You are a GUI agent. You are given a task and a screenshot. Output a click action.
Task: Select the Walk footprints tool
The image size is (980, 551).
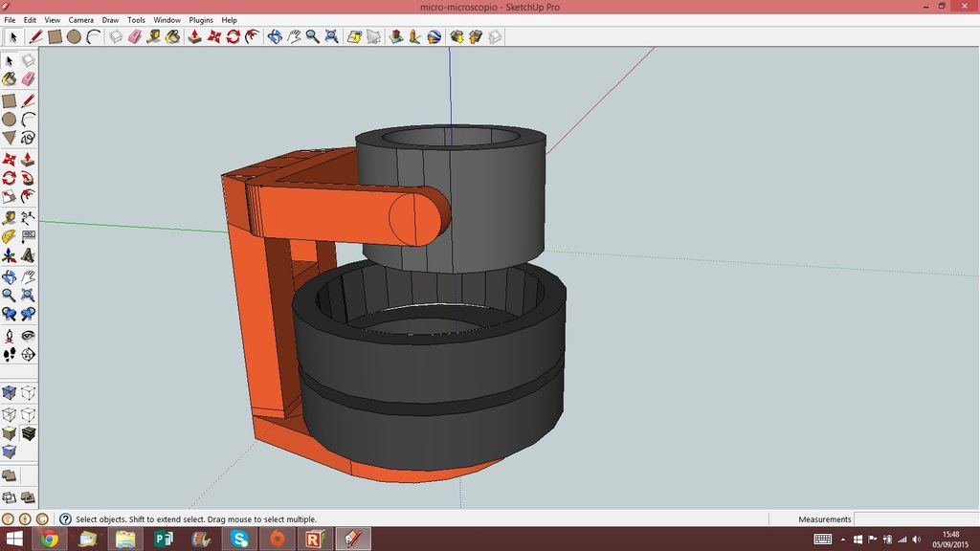click(9, 354)
